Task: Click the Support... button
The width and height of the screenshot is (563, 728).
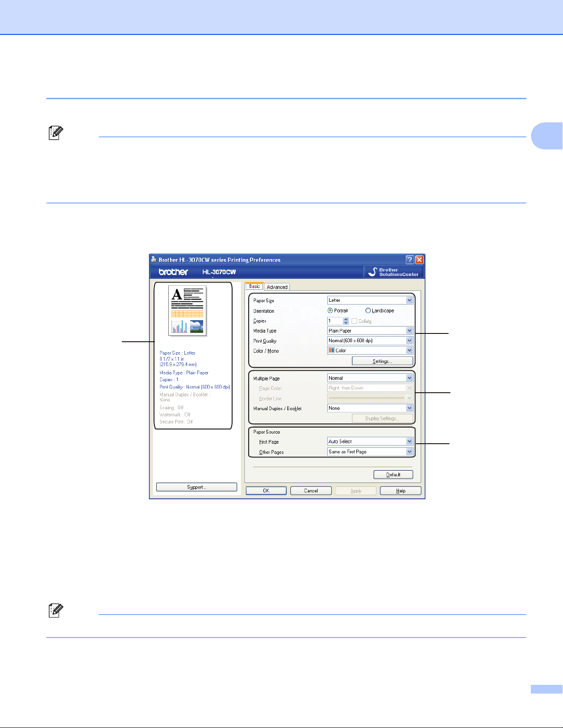Action: coord(197,487)
